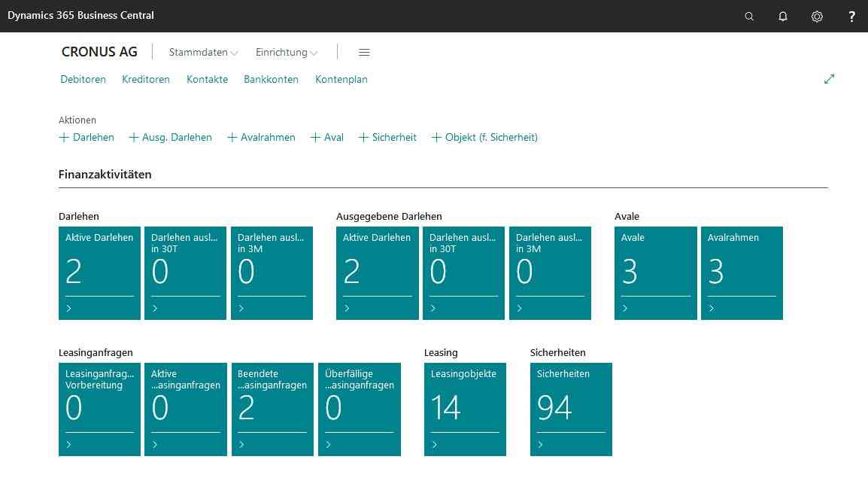Image resolution: width=868 pixels, height=490 pixels.
Task: Select the Bankkonten navigation item
Action: (271, 79)
